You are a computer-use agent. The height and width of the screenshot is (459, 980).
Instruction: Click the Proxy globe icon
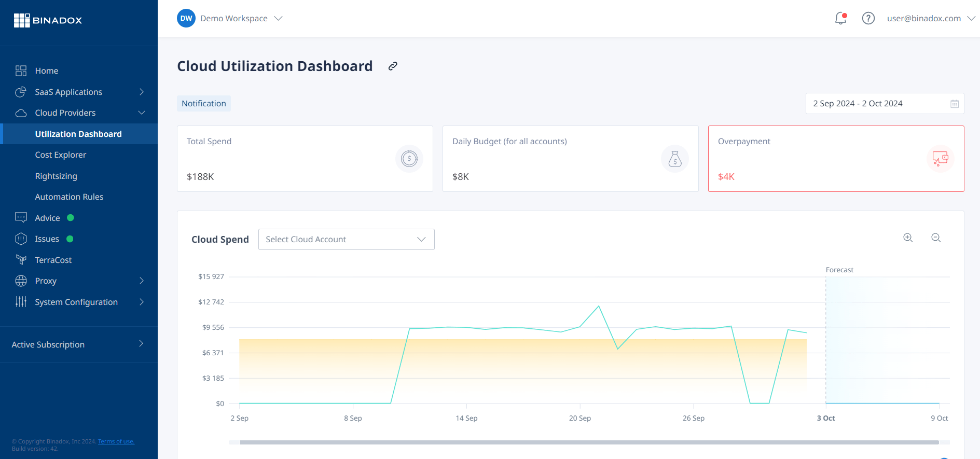[x=21, y=281]
